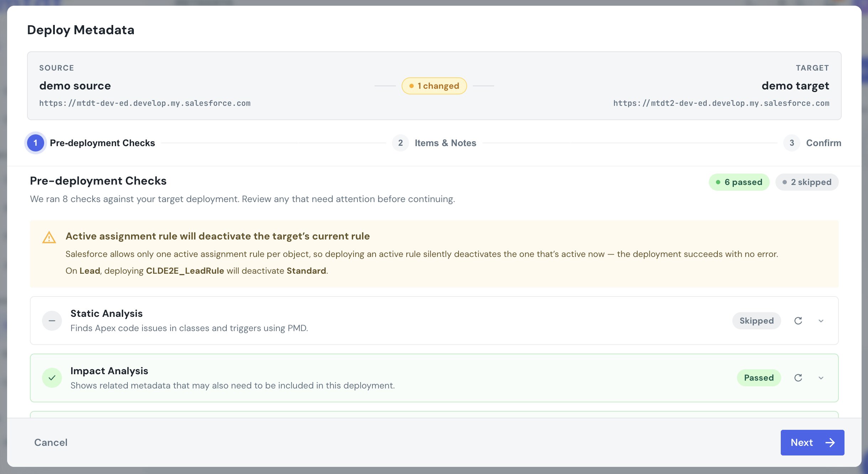Select the demo source URL text
868x474 pixels.
point(145,103)
